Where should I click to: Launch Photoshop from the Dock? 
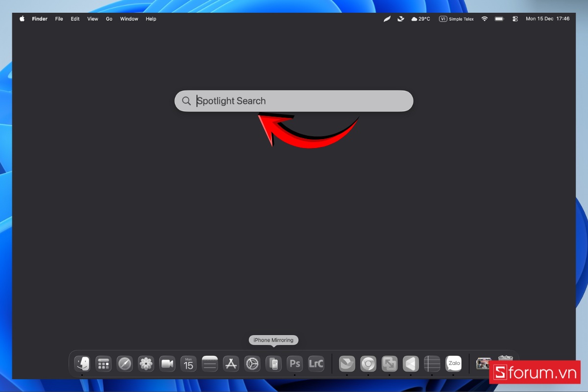[x=294, y=363]
